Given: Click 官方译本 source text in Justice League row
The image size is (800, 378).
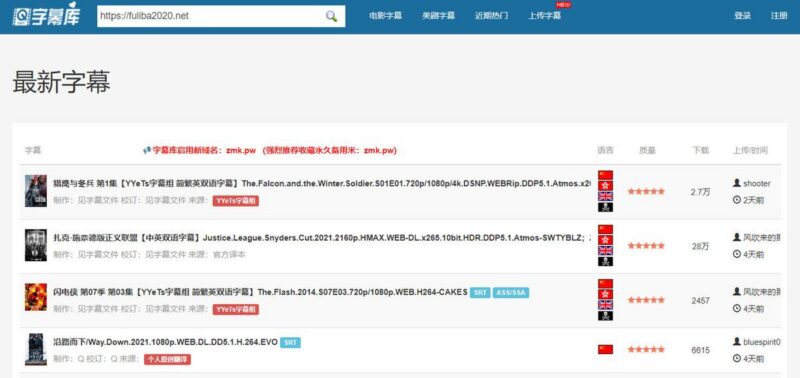Looking at the screenshot, I should pyautogui.click(x=229, y=255).
